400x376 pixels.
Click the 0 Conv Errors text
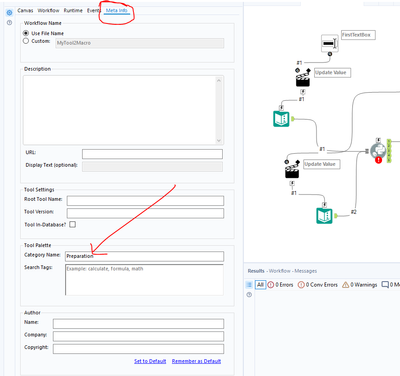[x=322, y=285]
